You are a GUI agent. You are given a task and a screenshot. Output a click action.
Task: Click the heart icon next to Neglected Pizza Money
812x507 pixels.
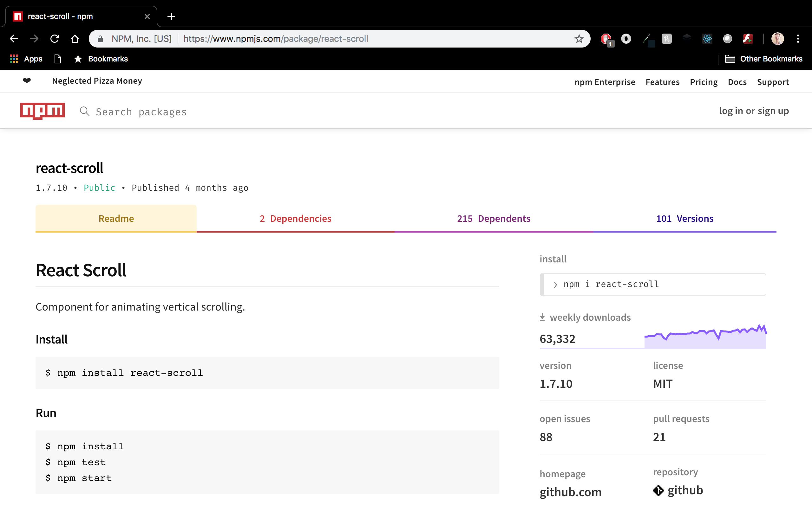pos(26,80)
